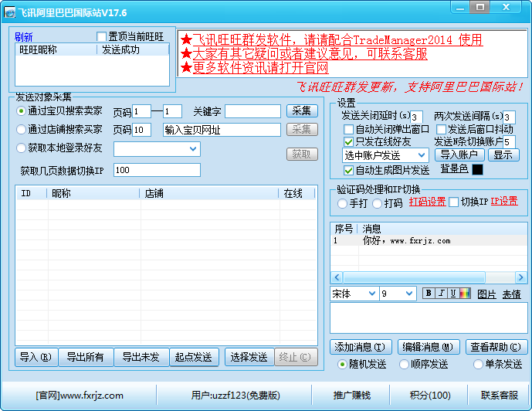This screenshot has height=411, width=532.
Task: Open 打码设置 link
Action: point(428,202)
